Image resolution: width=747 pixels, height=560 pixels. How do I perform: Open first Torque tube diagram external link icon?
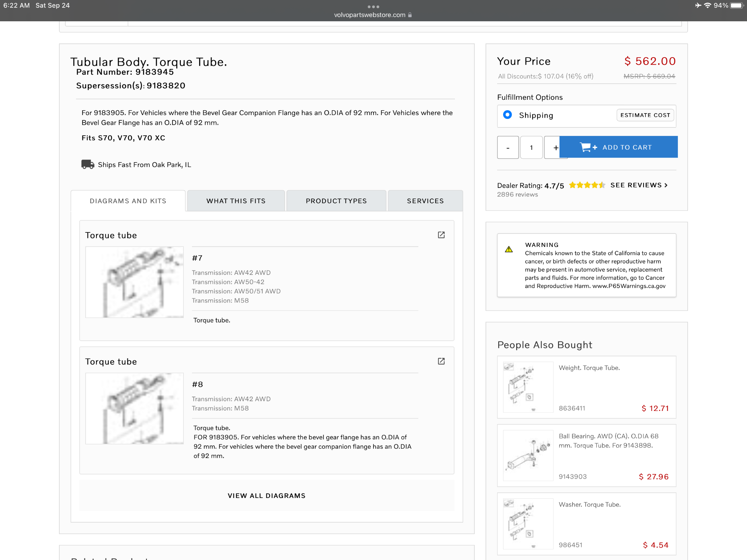[x=441, y=235]
